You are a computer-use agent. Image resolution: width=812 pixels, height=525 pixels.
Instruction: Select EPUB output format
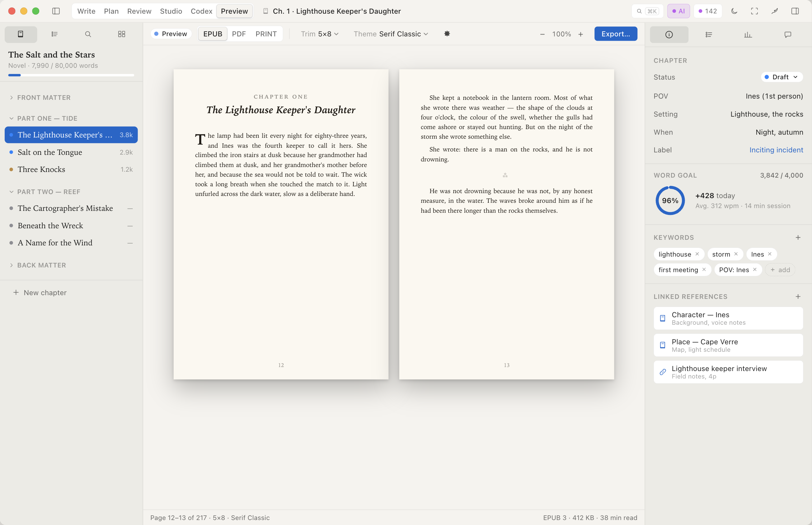[x=213, y=34]
